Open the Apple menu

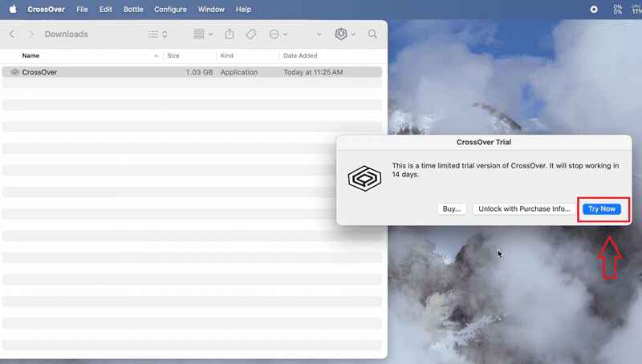pyautogui.click(x=13, y=9)
